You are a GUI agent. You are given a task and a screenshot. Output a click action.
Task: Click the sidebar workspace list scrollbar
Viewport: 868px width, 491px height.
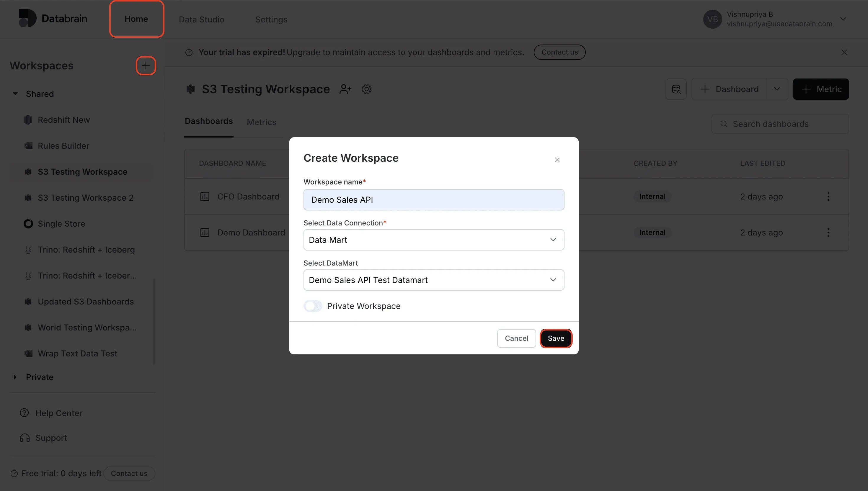point(154,321)
